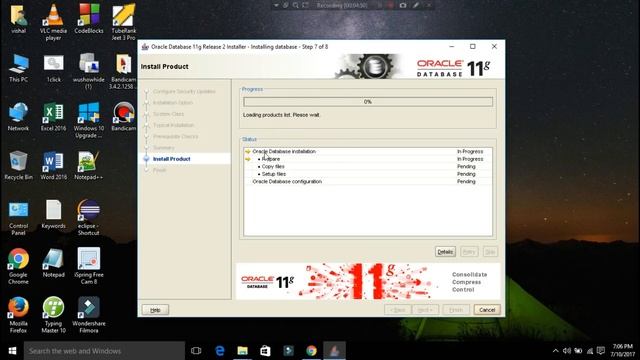Viewport: 640px width, 360px height.
Task: Click the Cancel button in installer
Action: (487, 310)
